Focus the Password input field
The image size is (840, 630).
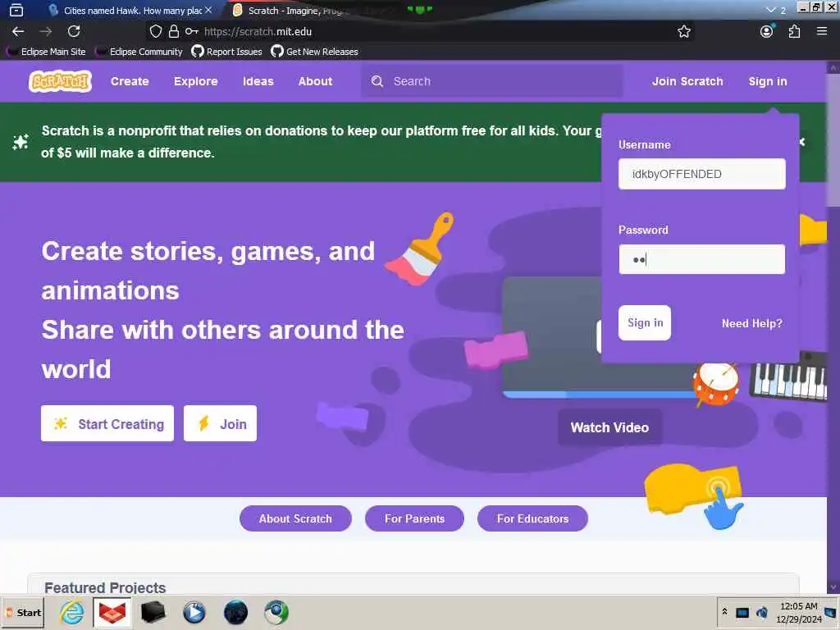pos(702,260)
